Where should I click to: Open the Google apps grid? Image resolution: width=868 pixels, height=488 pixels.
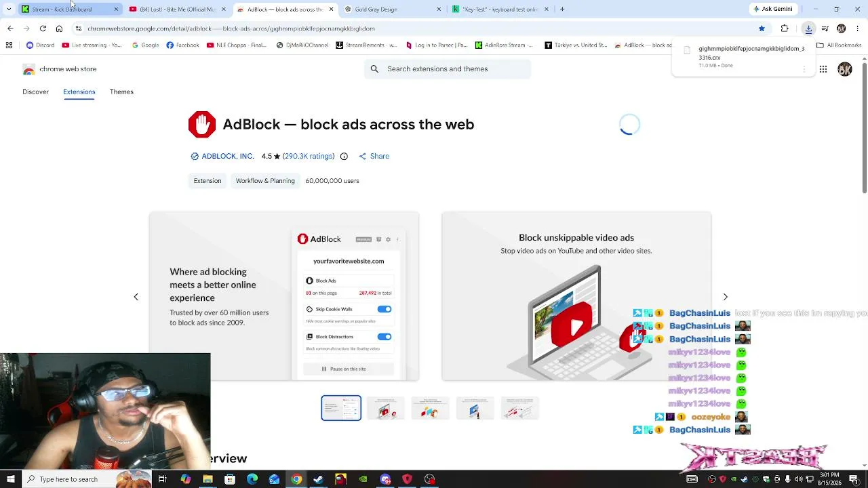pos(823,69)
